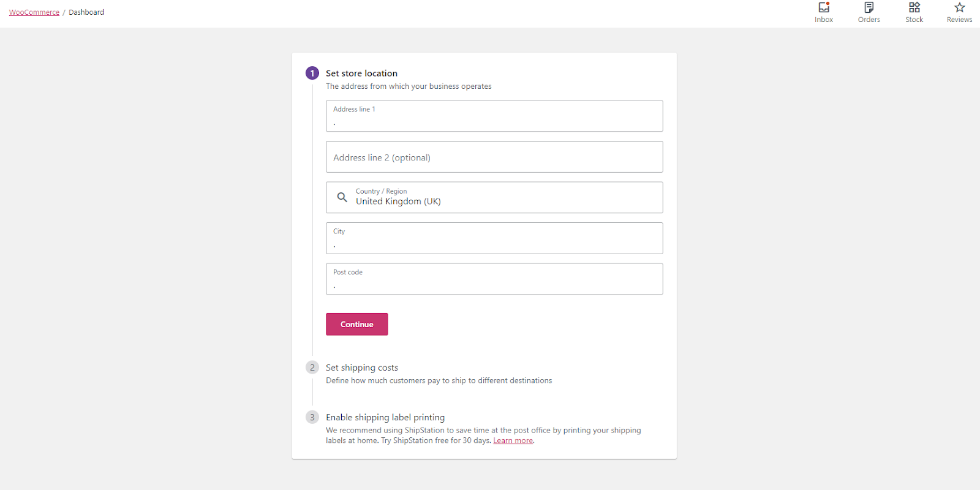Click the Dashboard breadcrumb item
This screenshot has width=980, height=490.
[x=86, y=12]
